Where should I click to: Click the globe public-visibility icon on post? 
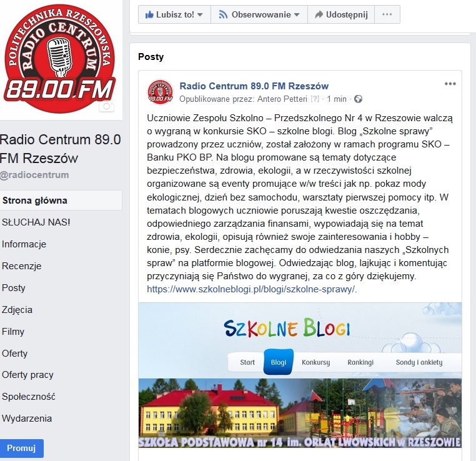click(x=358, y=99)
